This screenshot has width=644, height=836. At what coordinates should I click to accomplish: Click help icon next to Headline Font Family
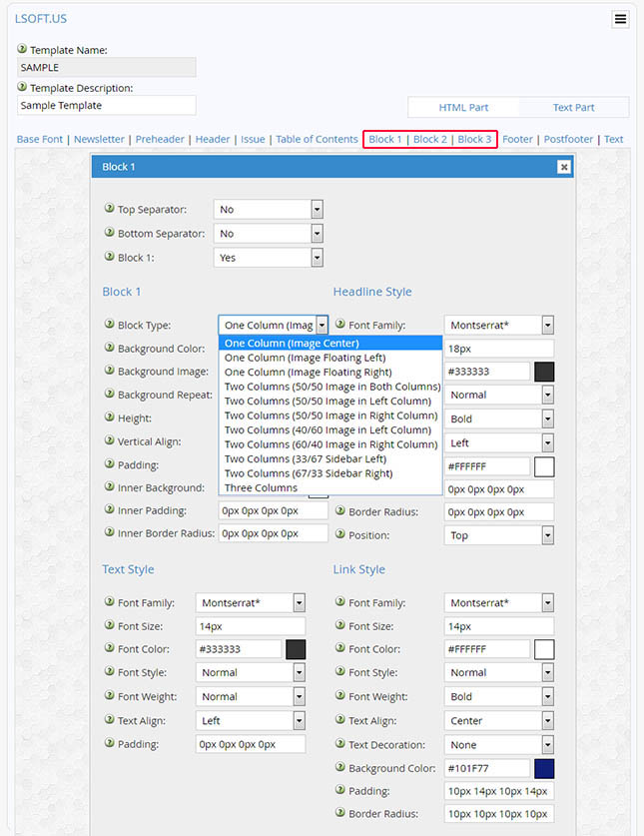click(340, 324)
